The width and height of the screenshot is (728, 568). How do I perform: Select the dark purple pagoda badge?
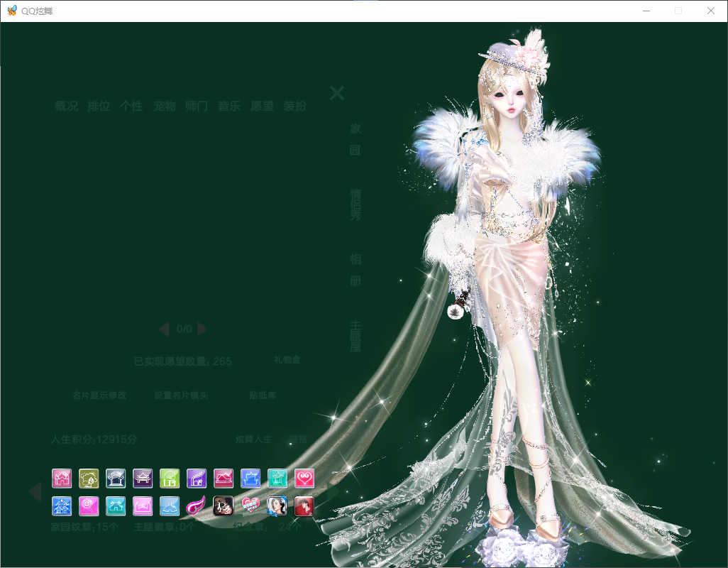click(143, 479)
